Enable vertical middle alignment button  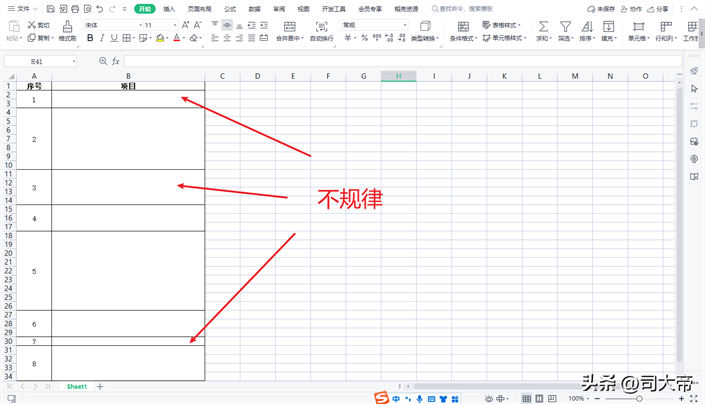click(x=227, y=25)
